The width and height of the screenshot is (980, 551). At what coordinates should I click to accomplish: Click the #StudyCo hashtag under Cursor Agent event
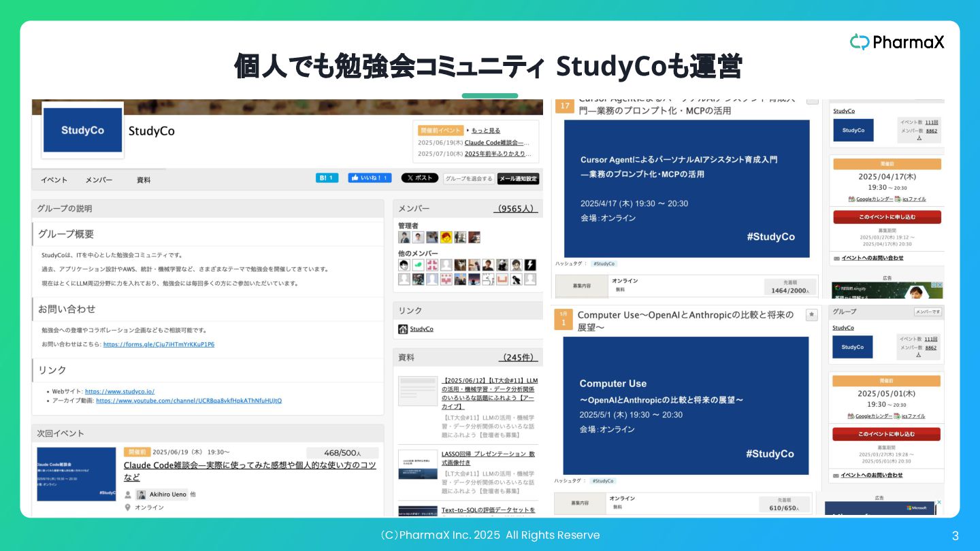(x=603, y=263)
